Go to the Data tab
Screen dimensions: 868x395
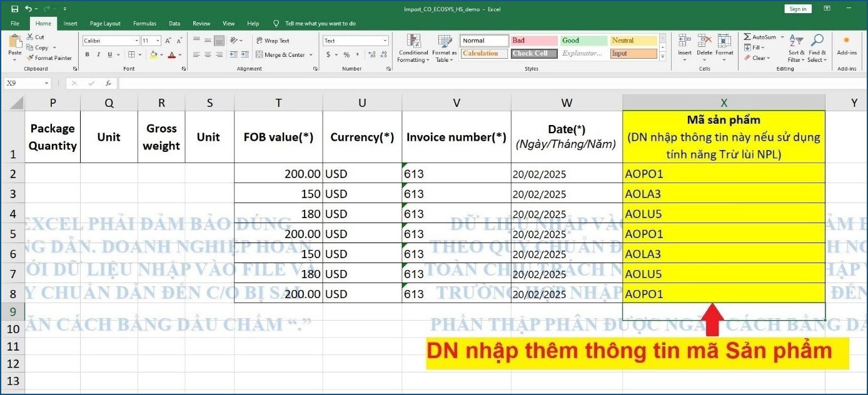174,24
